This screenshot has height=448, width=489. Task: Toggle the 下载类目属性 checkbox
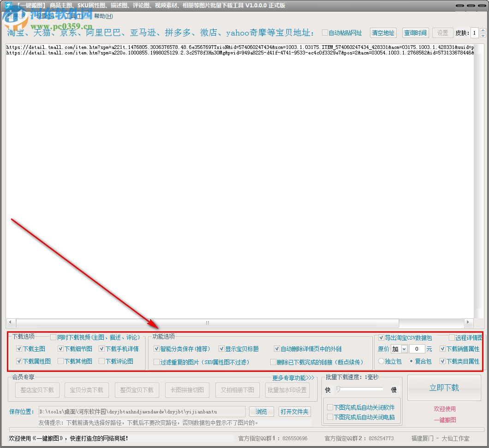(442, 361)
